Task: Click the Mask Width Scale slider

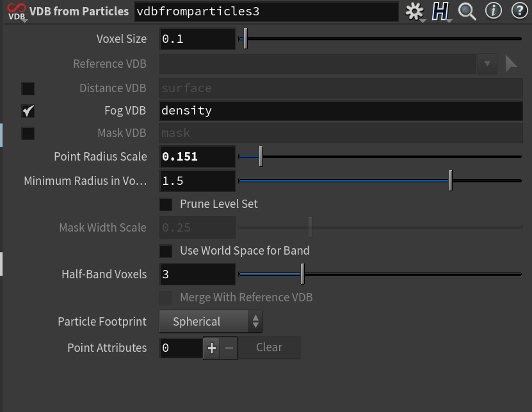Action: point(380,228)
